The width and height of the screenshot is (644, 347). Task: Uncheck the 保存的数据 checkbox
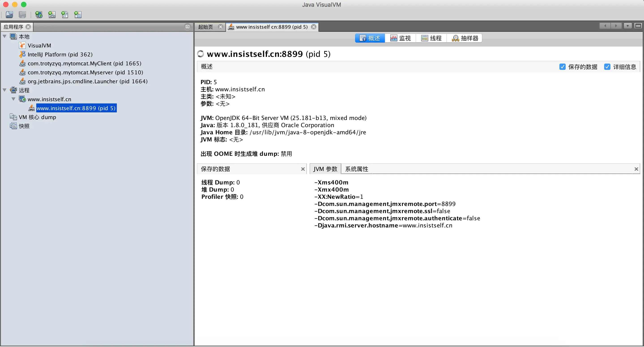click(562, 67)
